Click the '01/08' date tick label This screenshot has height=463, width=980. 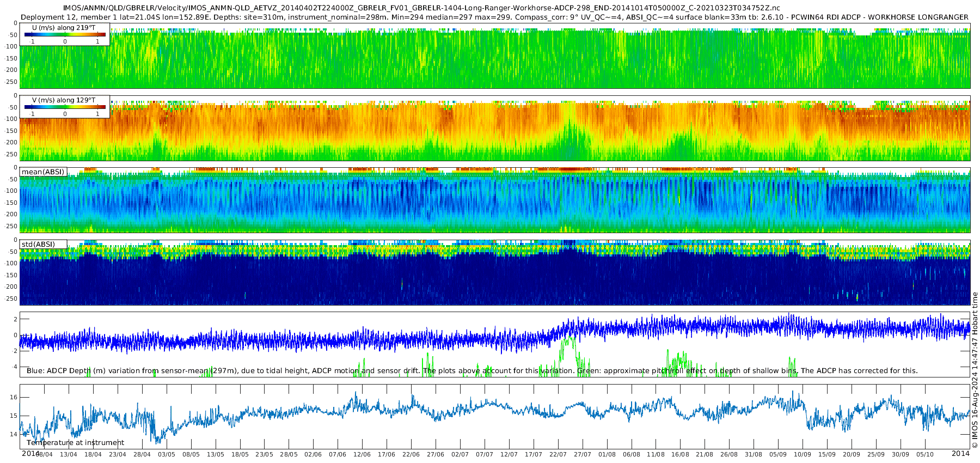607,454
